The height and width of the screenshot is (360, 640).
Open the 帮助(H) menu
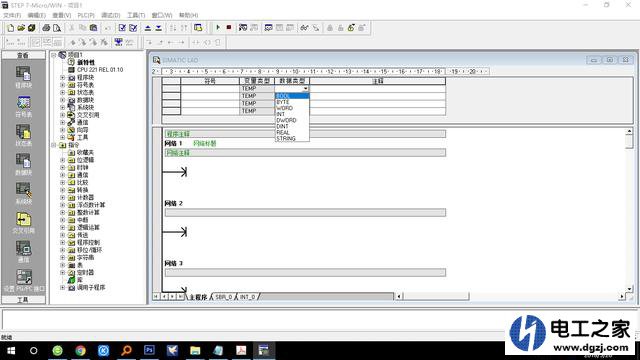click(x=188, y=15)
